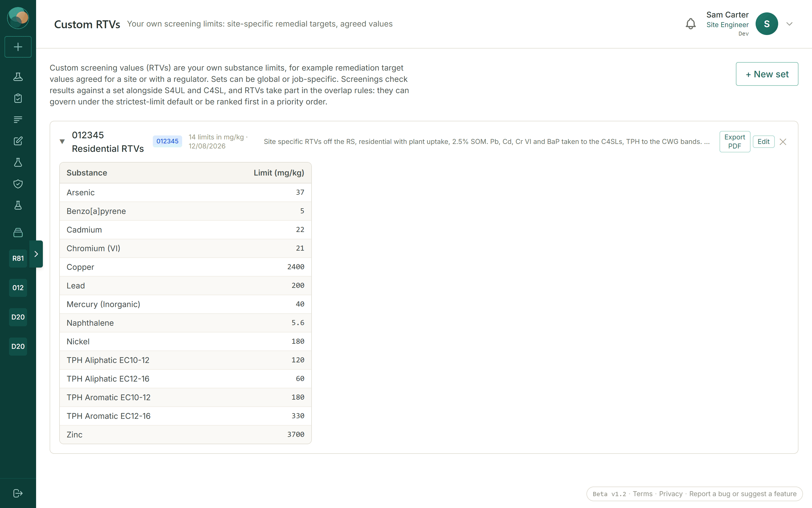The width and height of the screenshot is (812, 508).
Task: Click the Arsenic limit value 37
Action: click(x=300, y=192)
